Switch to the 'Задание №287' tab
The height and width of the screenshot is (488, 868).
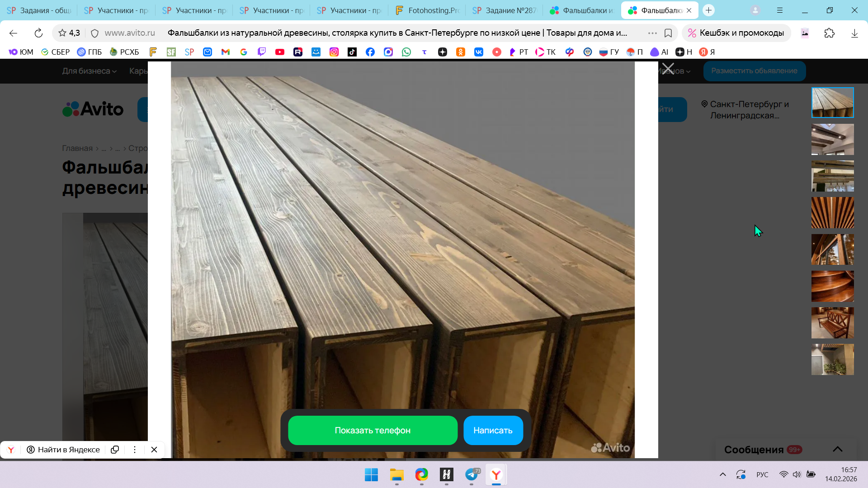pos(504,10)
